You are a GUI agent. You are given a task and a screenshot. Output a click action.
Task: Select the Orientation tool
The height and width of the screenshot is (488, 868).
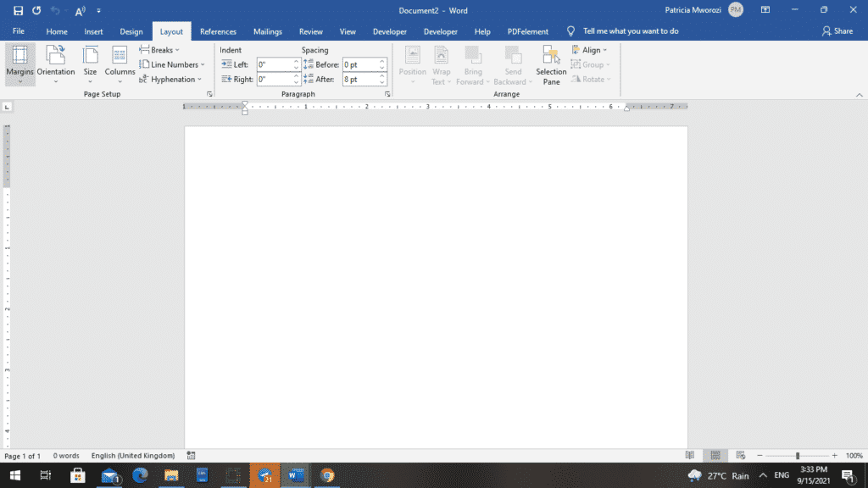[x=56, y=64]
